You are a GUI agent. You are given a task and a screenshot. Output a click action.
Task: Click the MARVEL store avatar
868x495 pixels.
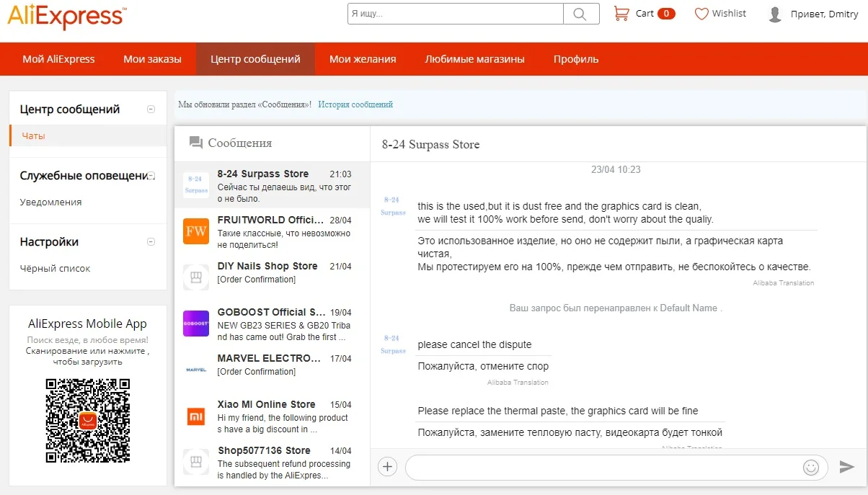point(196,370)
